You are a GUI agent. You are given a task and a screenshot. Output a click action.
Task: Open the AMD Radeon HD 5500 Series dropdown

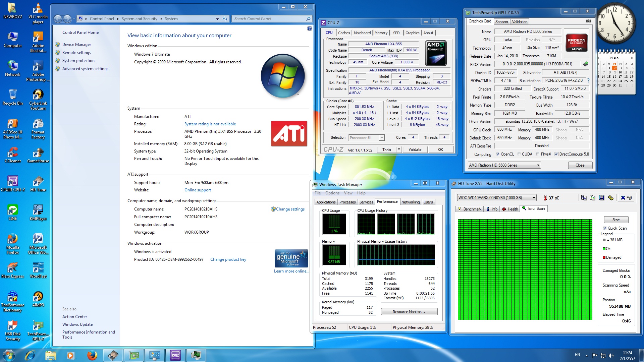[538, 165]
